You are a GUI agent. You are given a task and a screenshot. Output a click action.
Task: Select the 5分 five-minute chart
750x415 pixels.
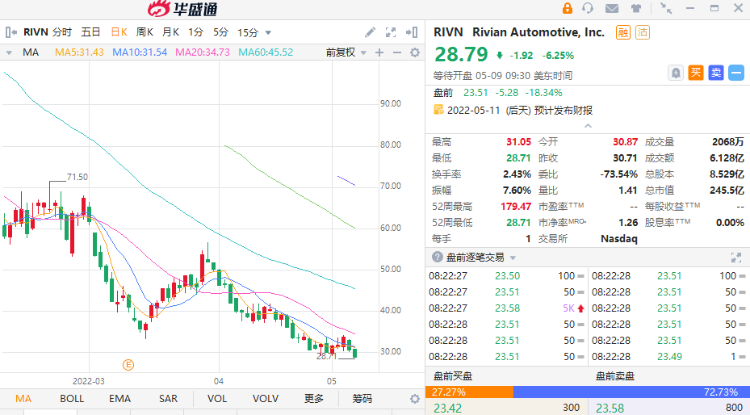(x=221, y=32)
